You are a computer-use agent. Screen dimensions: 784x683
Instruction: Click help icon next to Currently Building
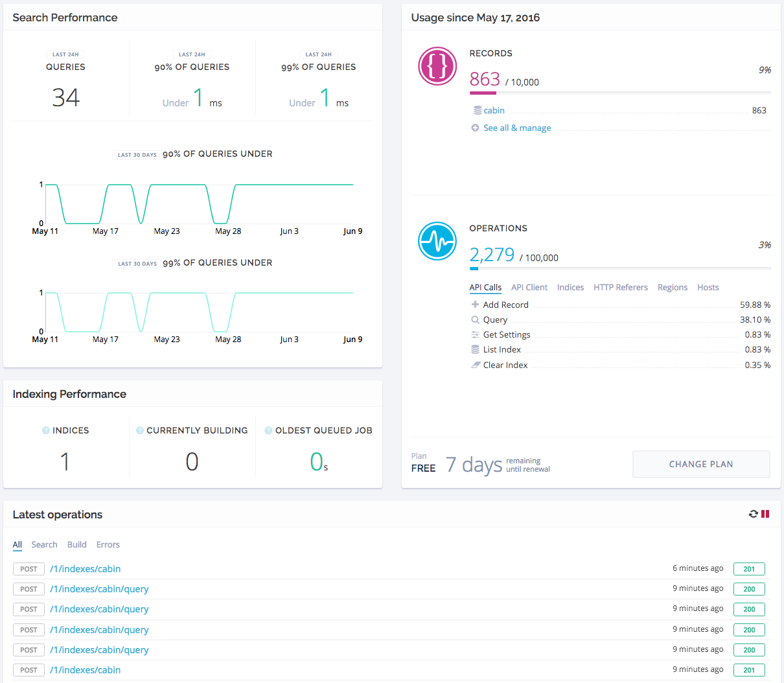(x=140, y=430)
